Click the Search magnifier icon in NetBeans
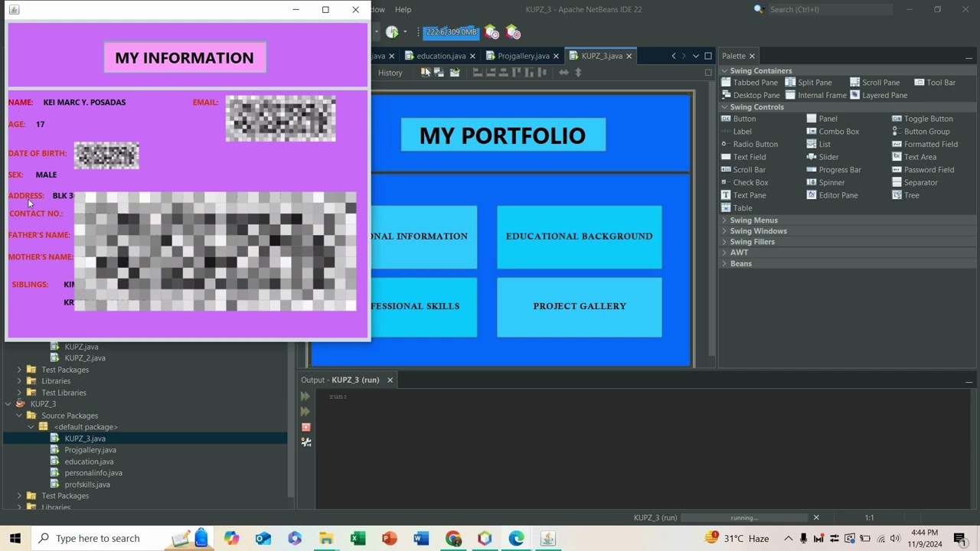Image resolution: width=980 pixels, height=551 pixels. coord(759,9)
